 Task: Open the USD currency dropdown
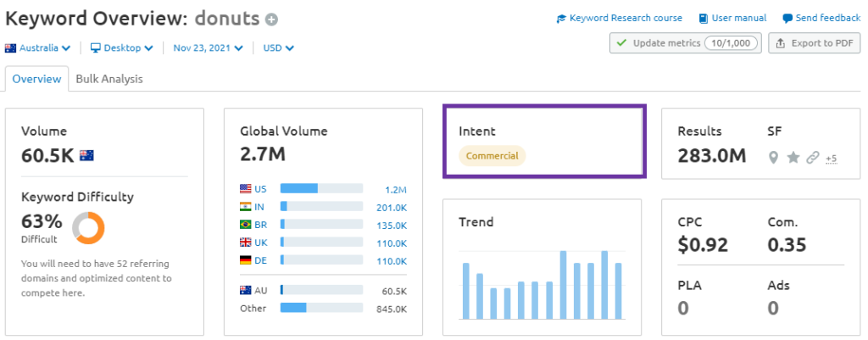tap(278, 48)
